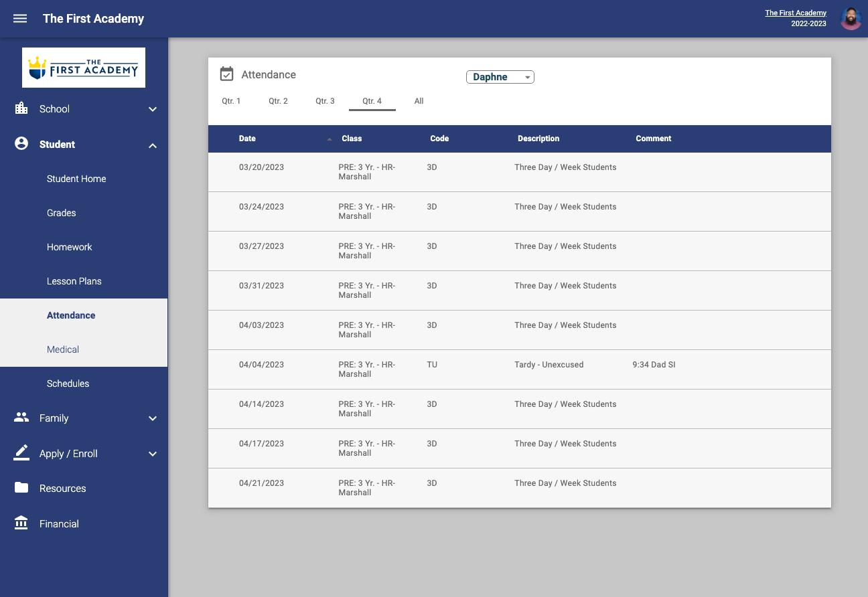
Task: Click the 03/20/2023 date cell
Action: coord(261,167)
